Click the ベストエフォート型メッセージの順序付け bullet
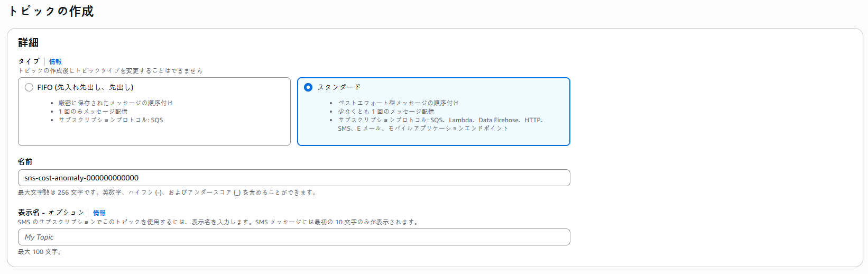868x274 pixels. (398, 103)
